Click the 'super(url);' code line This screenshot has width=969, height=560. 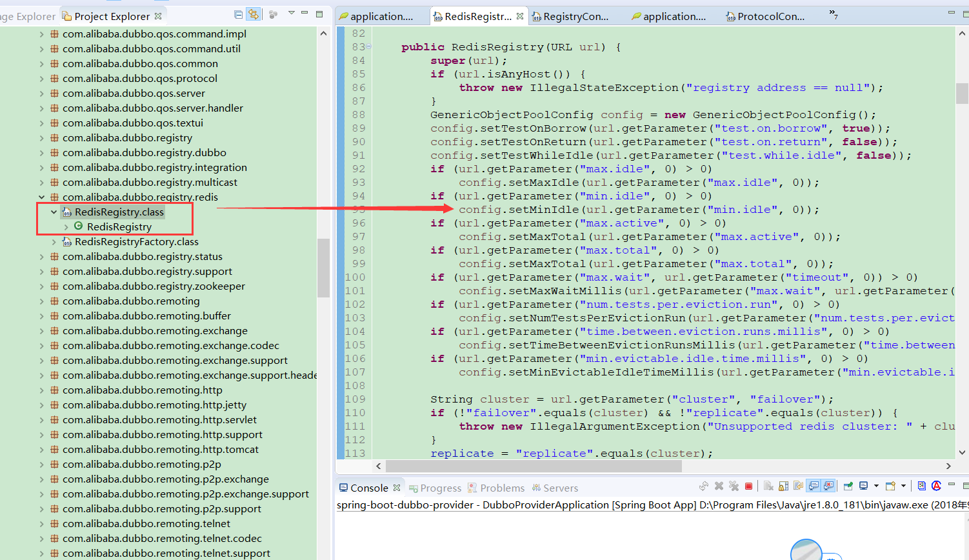tap(468, 60)
